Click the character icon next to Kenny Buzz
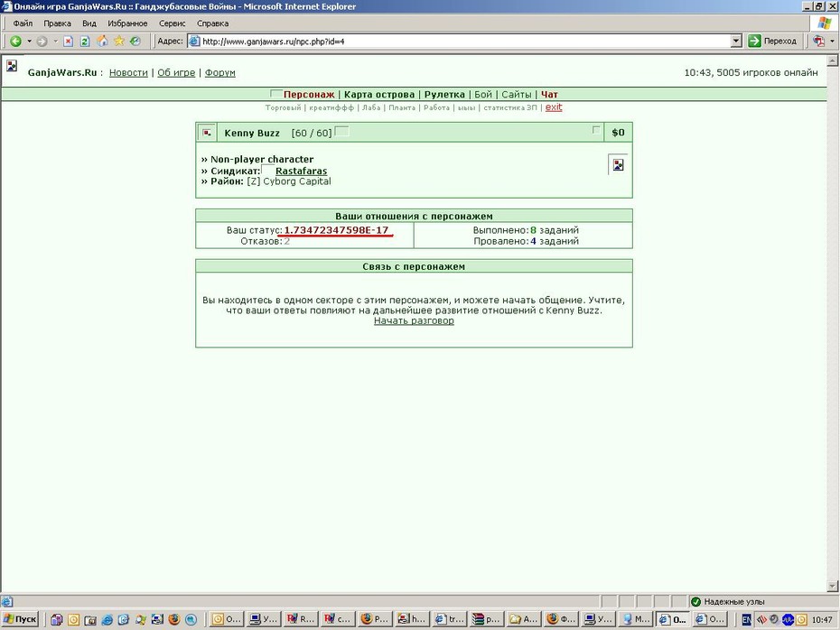The image size is (840, 630). click(207, 133)
